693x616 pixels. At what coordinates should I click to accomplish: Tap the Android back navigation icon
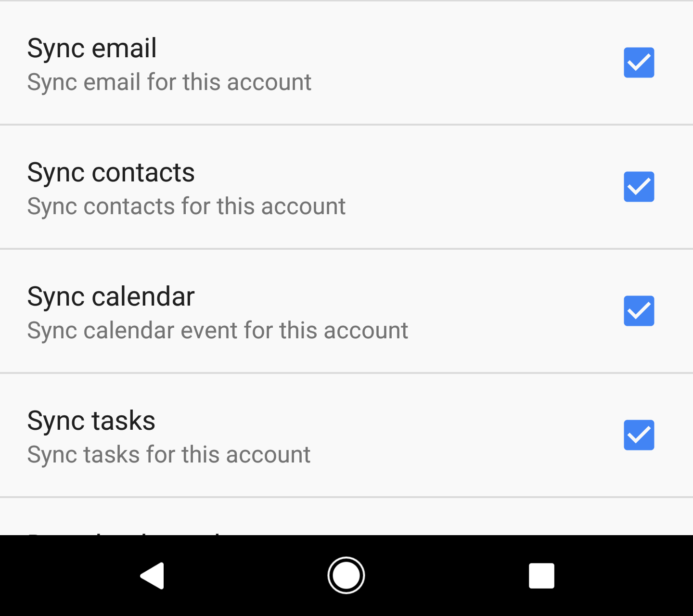pos(153,576)
